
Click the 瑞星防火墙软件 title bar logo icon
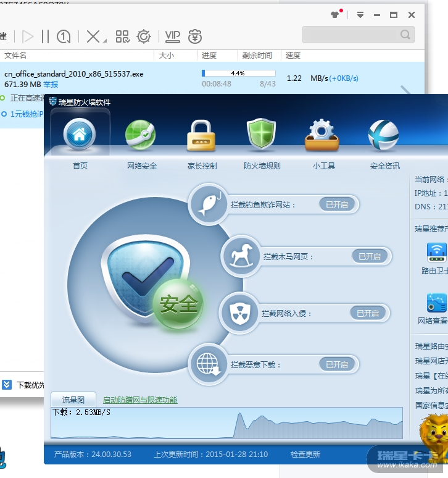click(52, 101)
